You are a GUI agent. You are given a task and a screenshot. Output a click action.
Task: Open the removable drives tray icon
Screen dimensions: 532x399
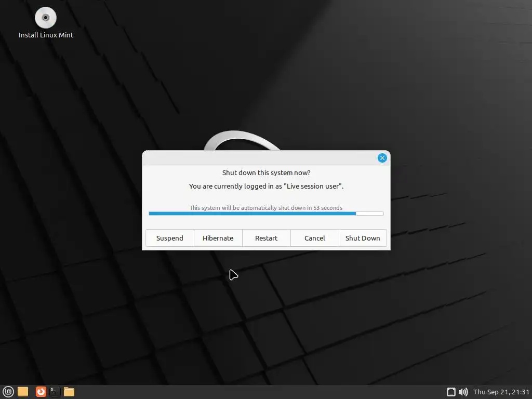point(451,392)
